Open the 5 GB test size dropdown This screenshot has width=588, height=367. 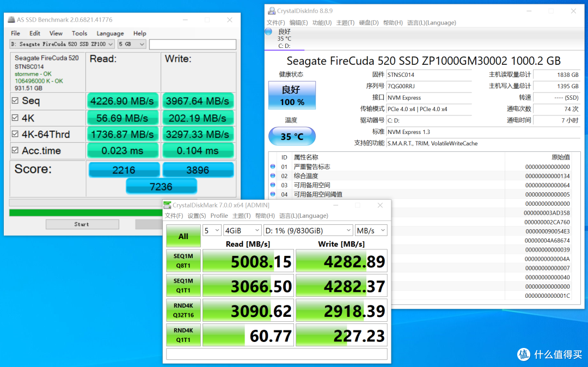tap(132, 44)
